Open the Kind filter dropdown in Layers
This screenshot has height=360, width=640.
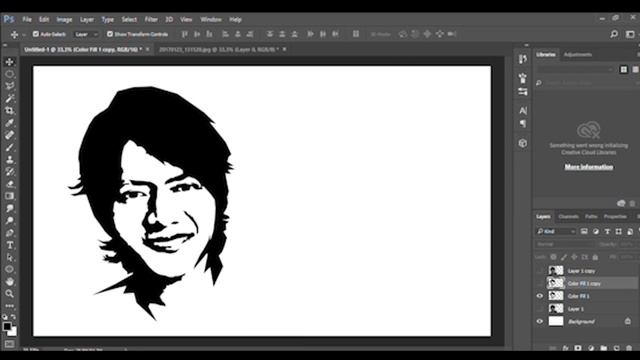[556, 231]
